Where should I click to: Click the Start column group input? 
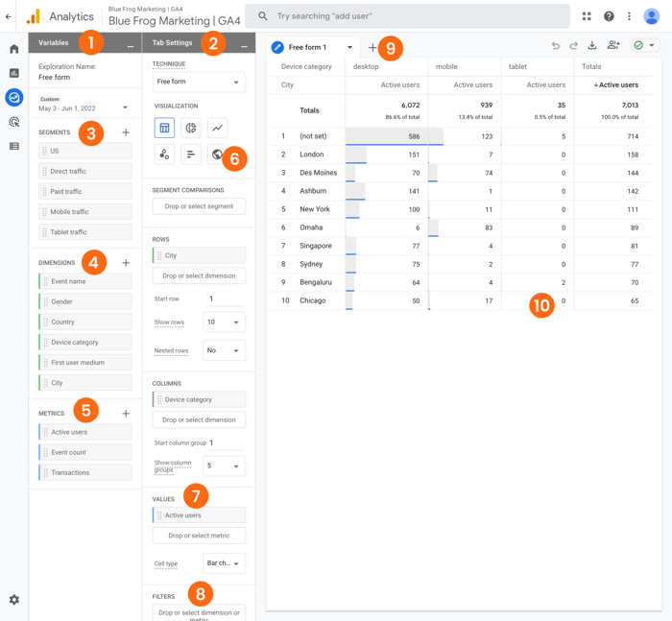227,443
